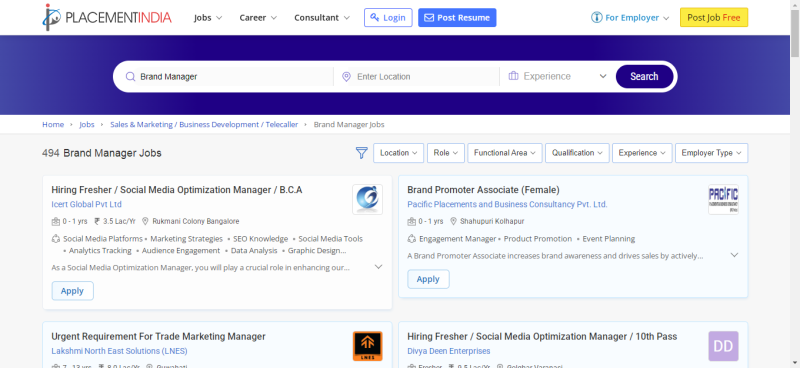The width and height of the screenshot is (800, 368).
Task: Open the For Employer menu
Action: [x=630, y=17]
